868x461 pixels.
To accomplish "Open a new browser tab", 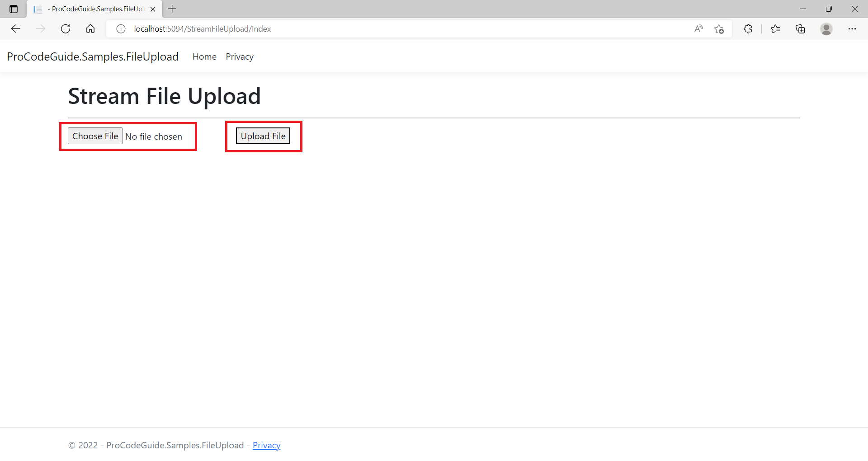I will 172,9.
